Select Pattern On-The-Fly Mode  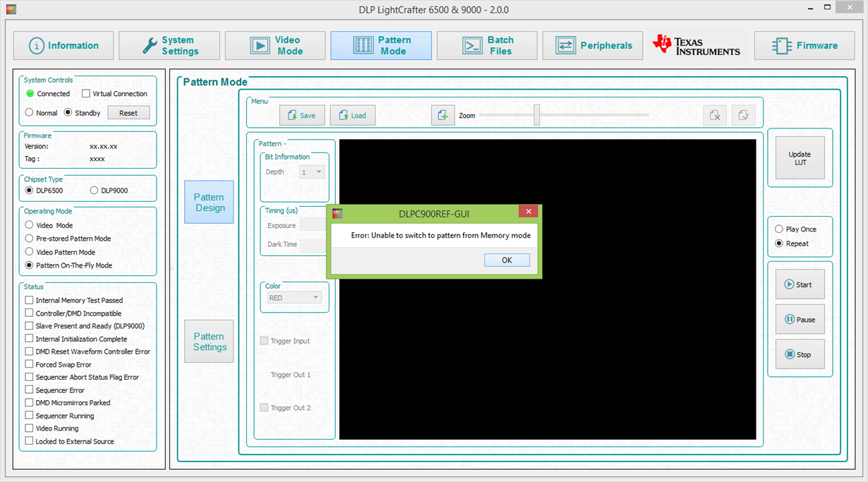click(29, 265)
